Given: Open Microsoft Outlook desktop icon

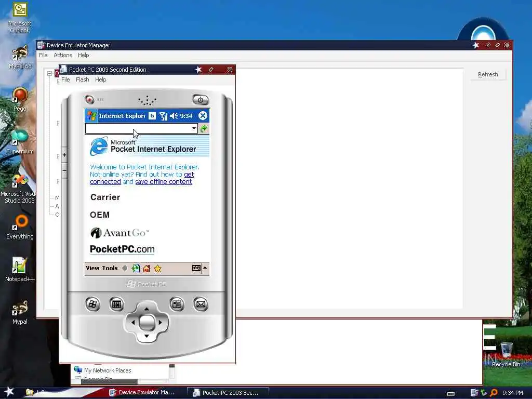Looking at the screenshot, I should coord(20,18).
